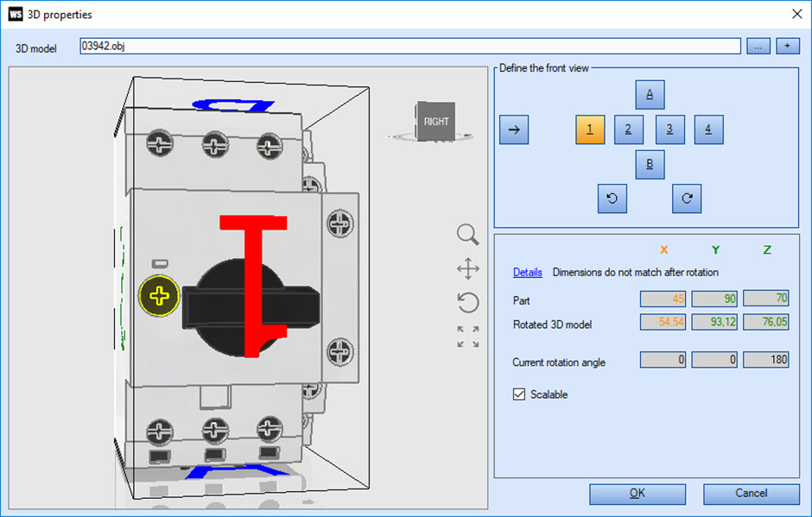Select the pan move arrows icon
This screenshot has width=812, height=517.
tap(468, 268)
